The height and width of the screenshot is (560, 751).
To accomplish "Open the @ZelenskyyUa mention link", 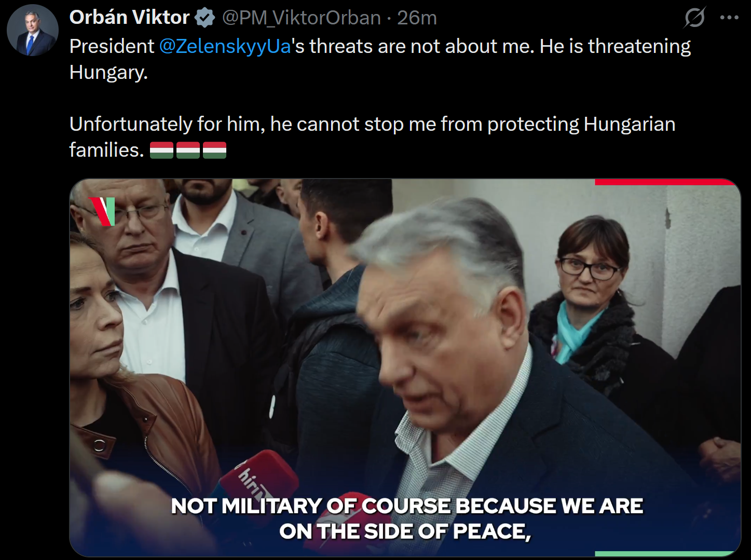I will click(x=225, y=46).
